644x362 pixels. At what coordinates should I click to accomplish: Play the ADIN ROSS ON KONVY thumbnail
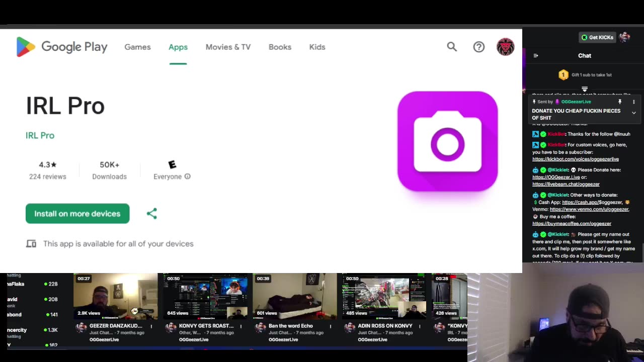[x=384, y=296]
